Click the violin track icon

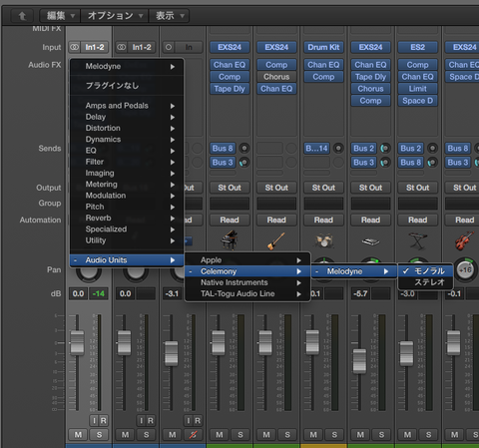click(465, 240)
